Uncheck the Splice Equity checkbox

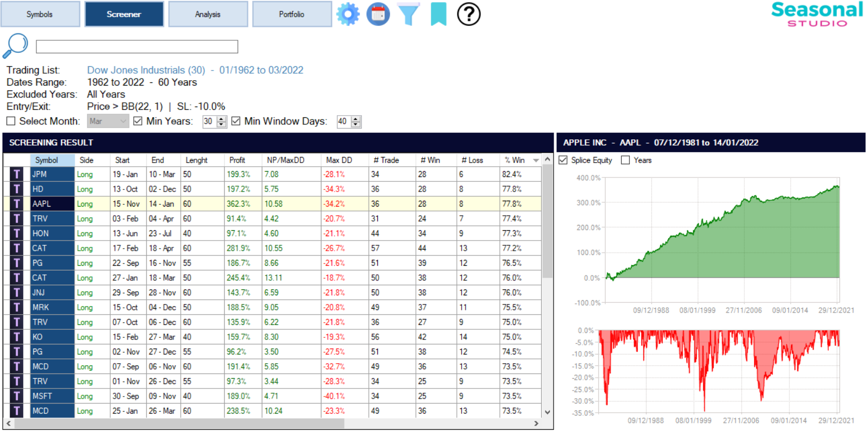point(563,160)
